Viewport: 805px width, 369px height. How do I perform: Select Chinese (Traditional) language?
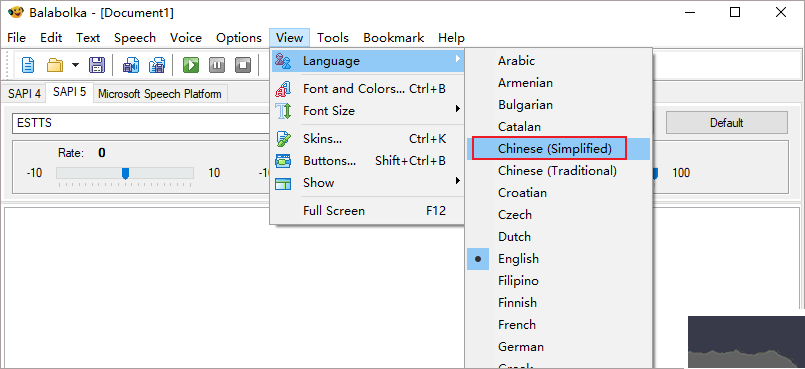[559, 171]
